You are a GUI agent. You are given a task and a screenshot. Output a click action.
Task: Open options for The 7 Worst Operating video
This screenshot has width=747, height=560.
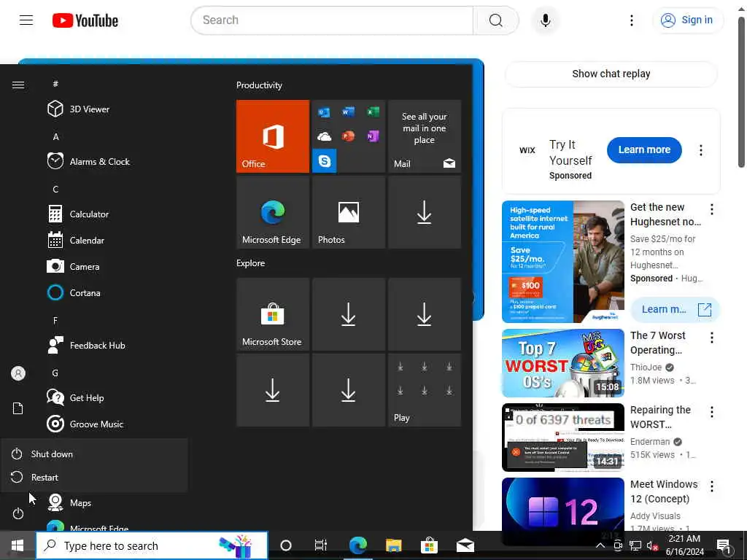coord(711,338)
